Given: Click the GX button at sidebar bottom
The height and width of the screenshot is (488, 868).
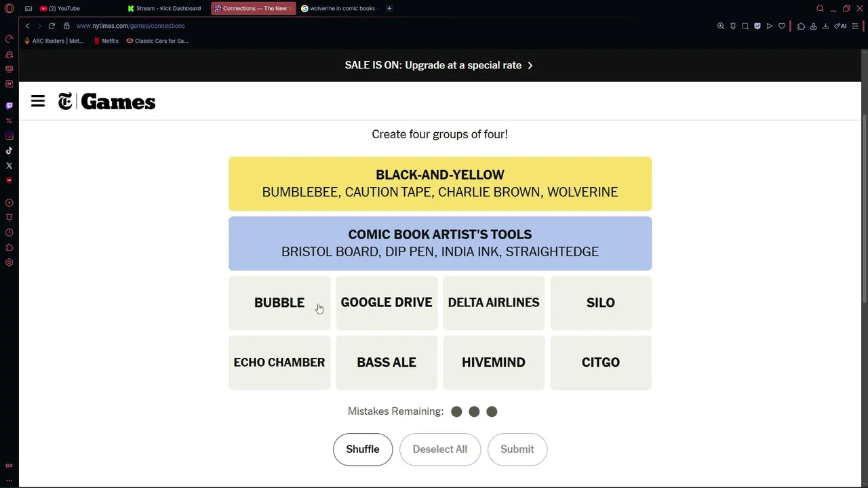Looking at the screenshot, I should 9,466.
